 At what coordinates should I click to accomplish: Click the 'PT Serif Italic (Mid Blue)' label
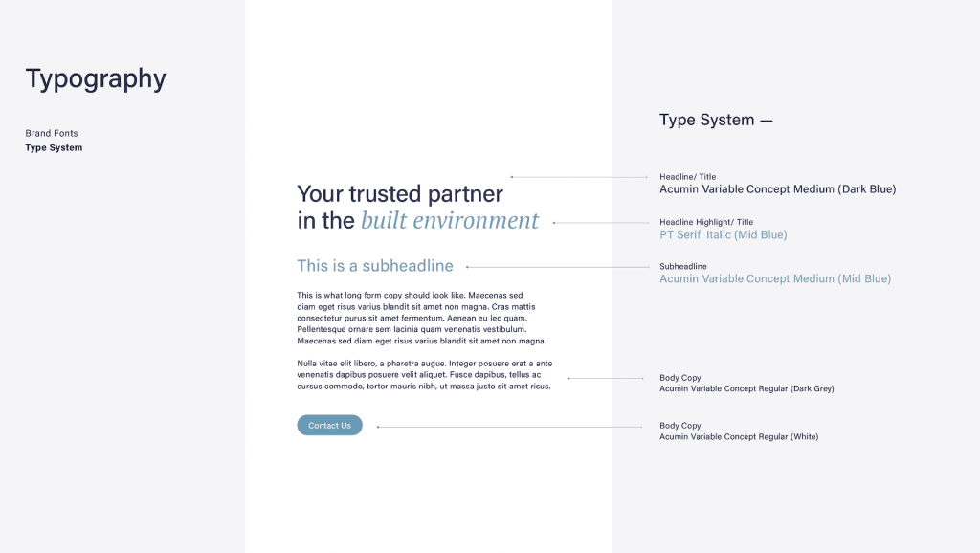tap(724, 235)
